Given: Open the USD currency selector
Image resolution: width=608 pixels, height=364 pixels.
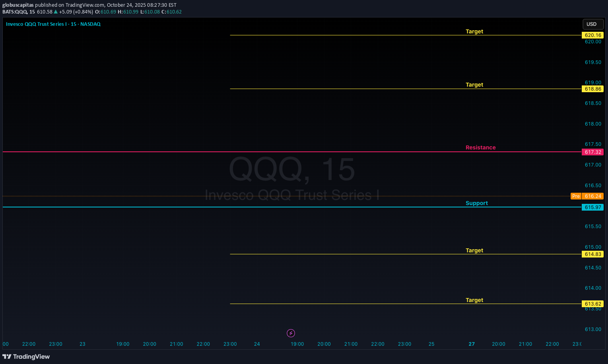Looking at the screenshot, I should (x=592, y=24).
